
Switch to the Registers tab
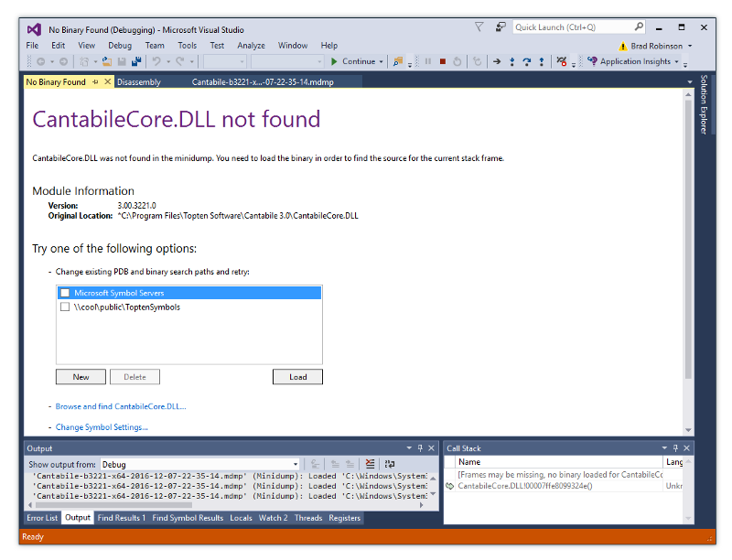(345, 518)
